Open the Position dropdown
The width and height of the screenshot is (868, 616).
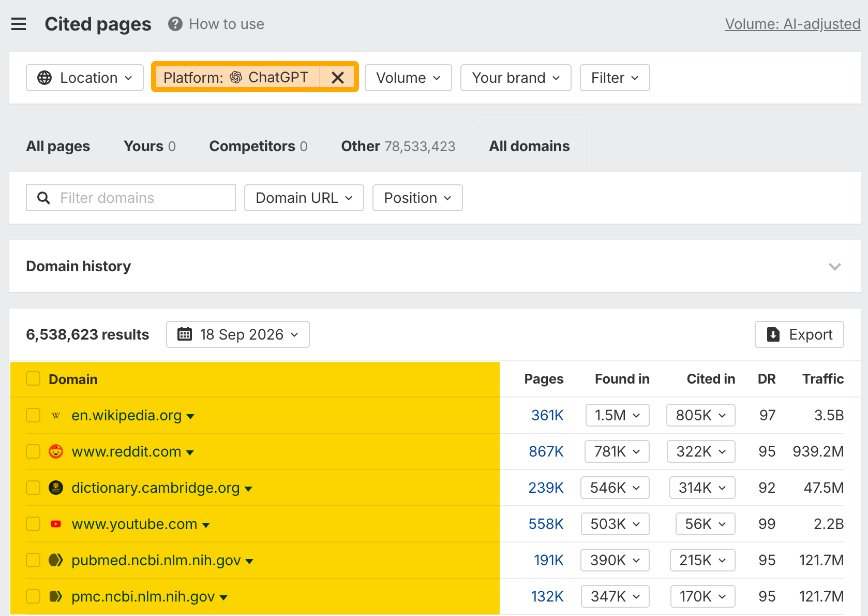(x=417, y=198)
